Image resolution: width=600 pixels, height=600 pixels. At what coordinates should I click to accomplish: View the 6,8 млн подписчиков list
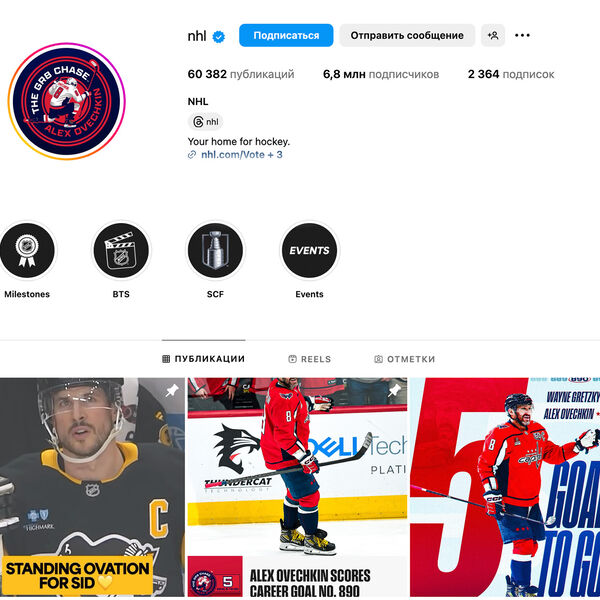pos(381,74)
